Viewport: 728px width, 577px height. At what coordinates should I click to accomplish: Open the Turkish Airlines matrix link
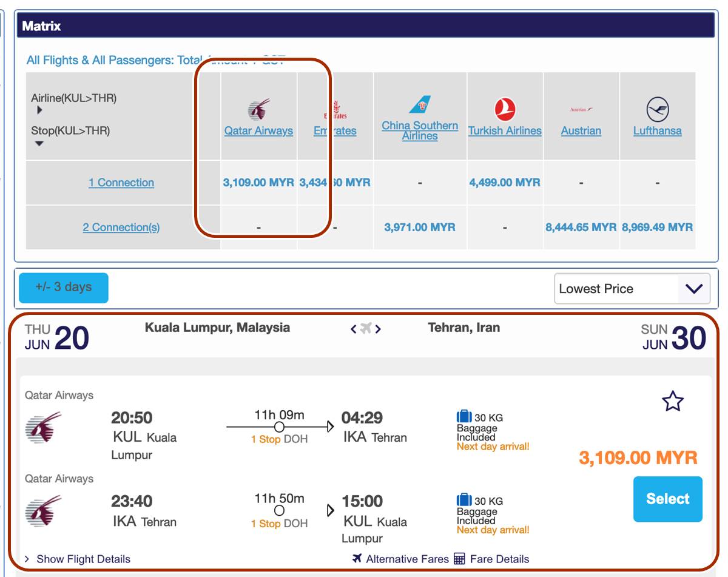pos(505,130)
